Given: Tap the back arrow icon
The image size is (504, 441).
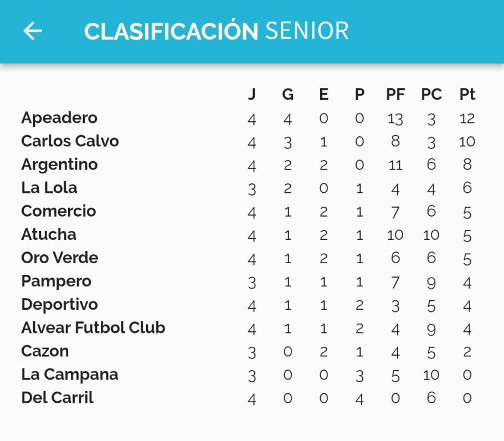Looking at the screenshot, I should point(33,31).
